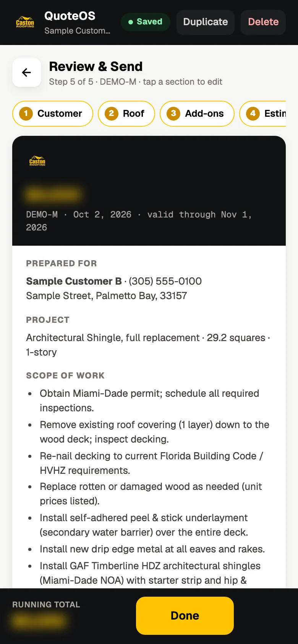Click the blurred Running Total amount
The height and width of the screenshot is (644, 298).
[x=38, y=621]
